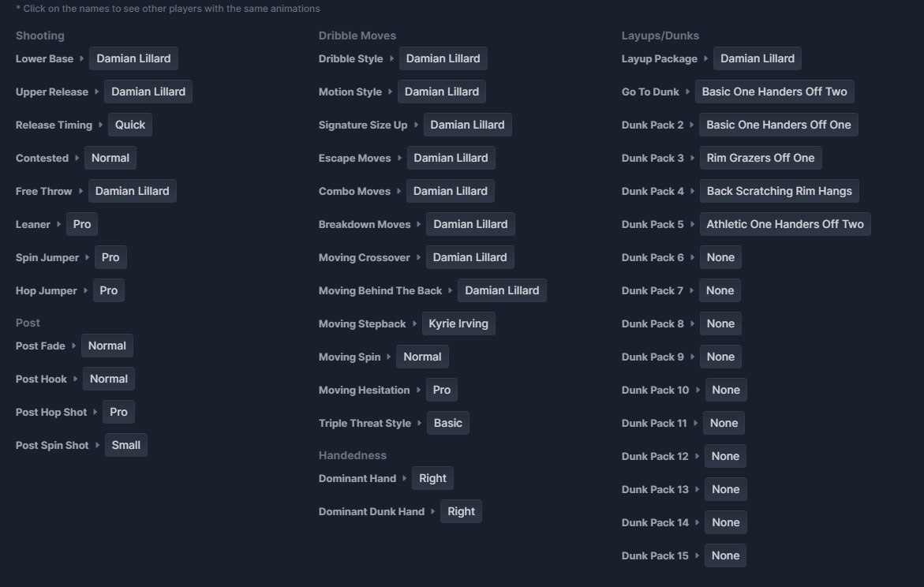Select the Basic Triple Threat Style tag
The height and width of the screenshot is (587, 924).
pyautogui.click(x=447, y=423)
